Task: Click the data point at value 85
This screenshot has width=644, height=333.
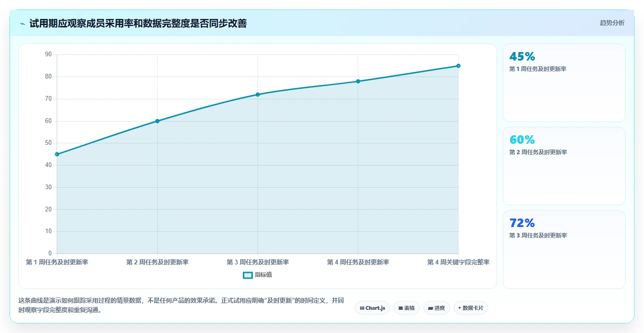Action: coord(458,66)
